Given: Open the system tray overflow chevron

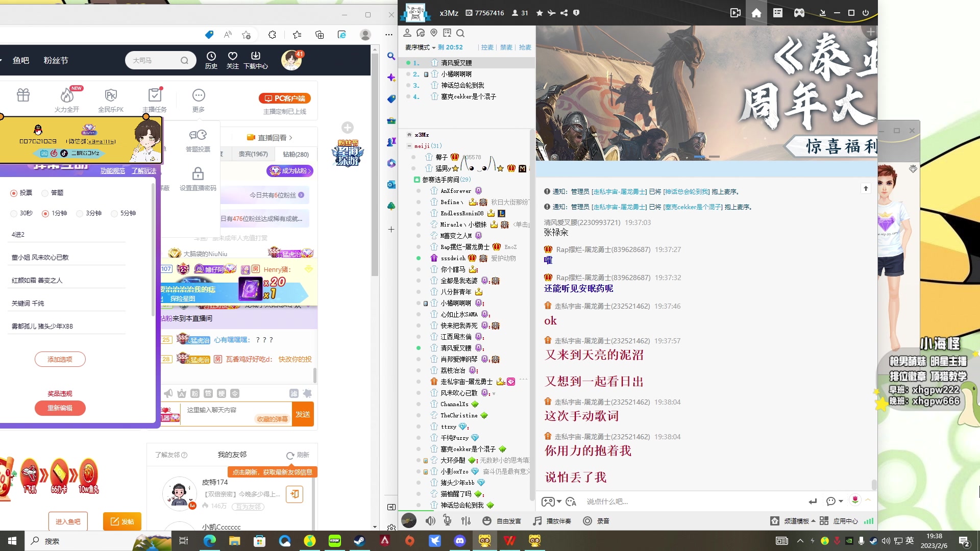Looking at the screenshot, I should [x=800, y=541].
